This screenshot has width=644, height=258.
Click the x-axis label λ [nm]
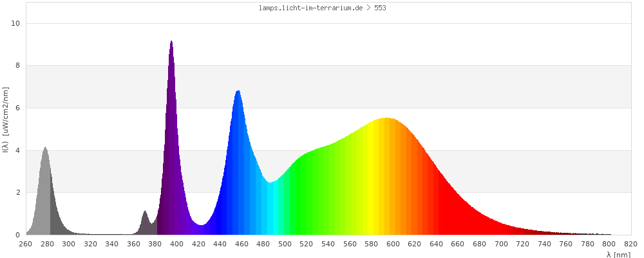tap(618, 255)
